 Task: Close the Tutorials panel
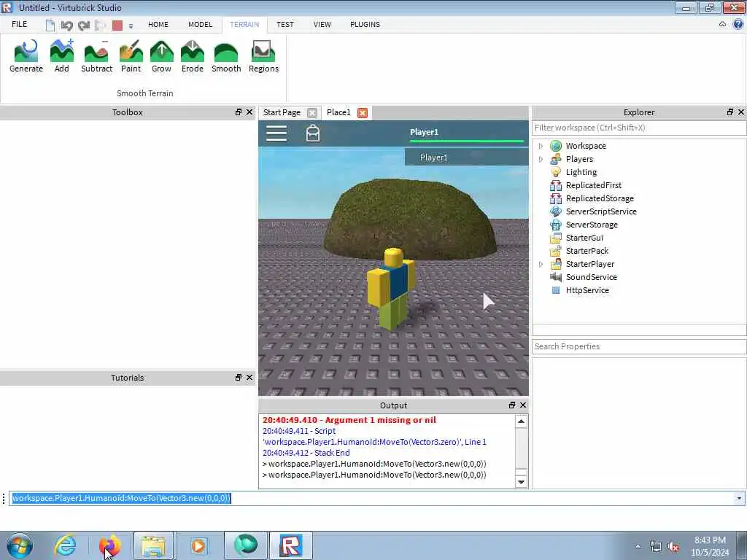point(249,377)
